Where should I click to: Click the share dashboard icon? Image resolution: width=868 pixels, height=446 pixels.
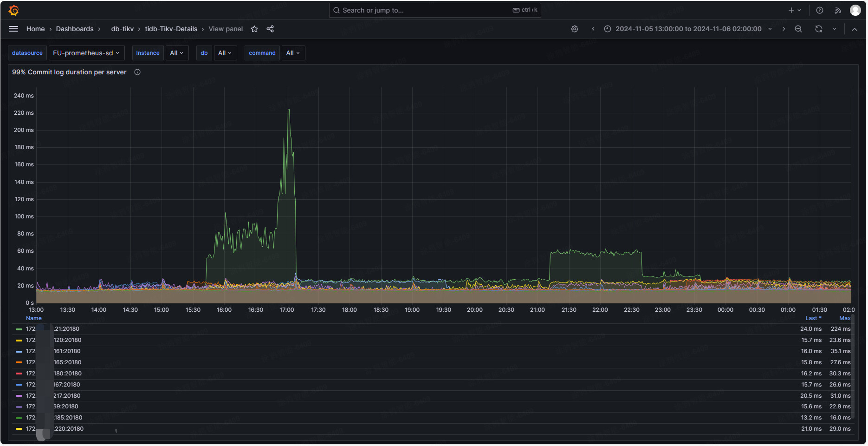[x=270, y=29]
